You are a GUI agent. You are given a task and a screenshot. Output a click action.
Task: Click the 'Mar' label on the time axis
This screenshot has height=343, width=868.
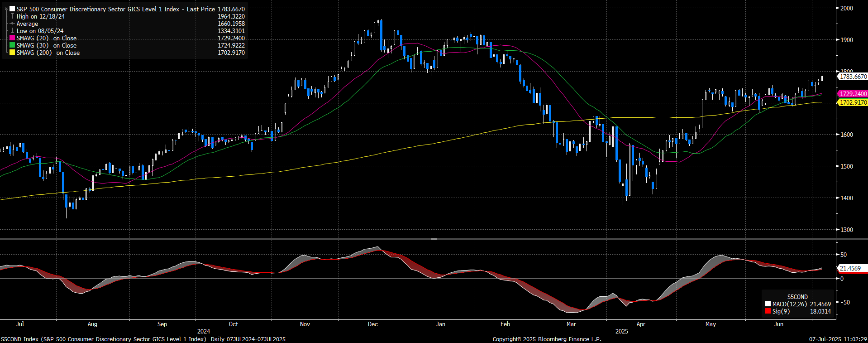click(x=572, y=324)
